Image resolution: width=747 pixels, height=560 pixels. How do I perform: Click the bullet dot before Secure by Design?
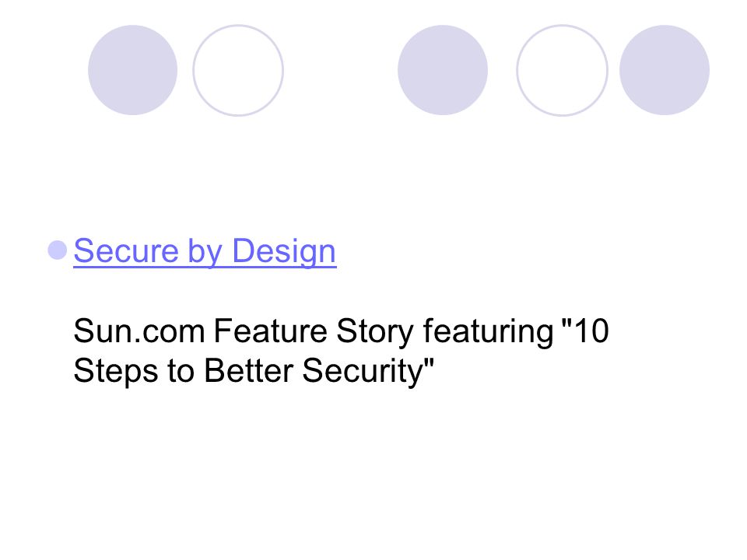pyautogui.click(x=57, y=250)
